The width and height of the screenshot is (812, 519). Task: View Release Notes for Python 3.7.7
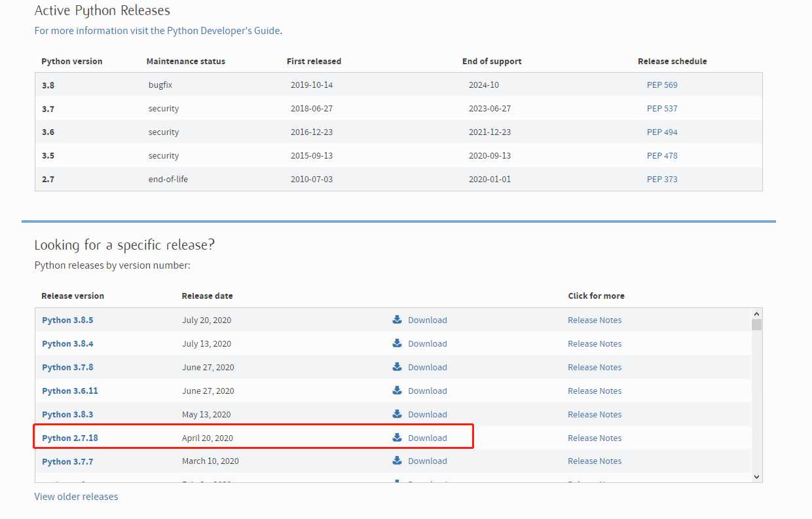click(x=595, y=461)
